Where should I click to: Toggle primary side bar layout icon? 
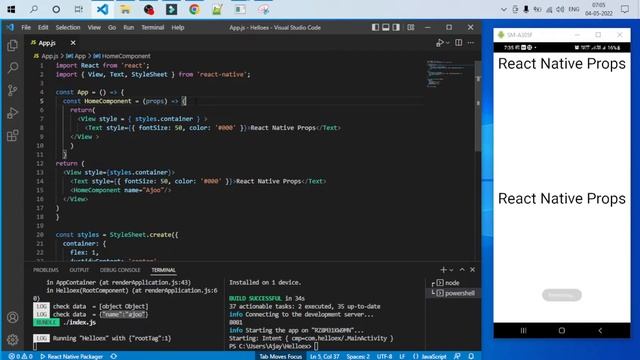375,27
